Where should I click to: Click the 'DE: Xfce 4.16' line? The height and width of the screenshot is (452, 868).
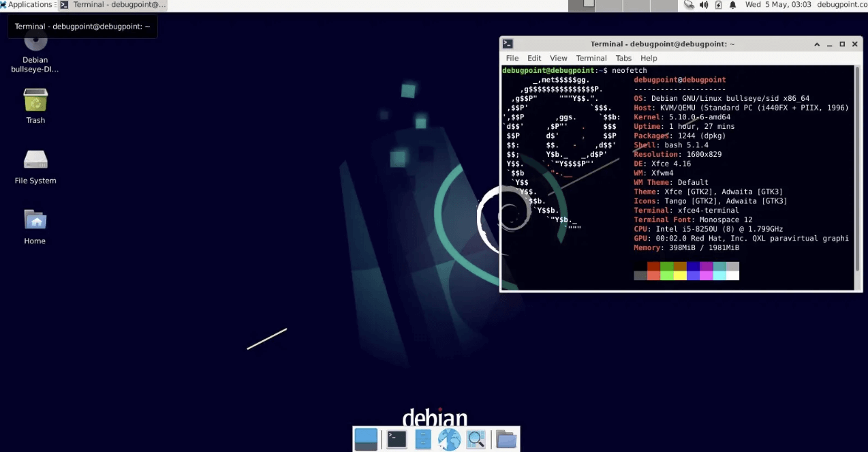pos(662,164)
